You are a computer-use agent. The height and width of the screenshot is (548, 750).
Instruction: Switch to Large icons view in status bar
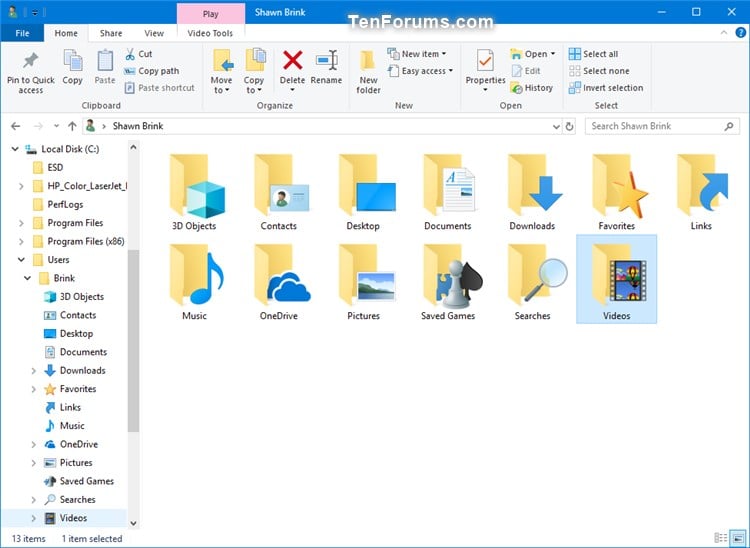tap(739, 538)
